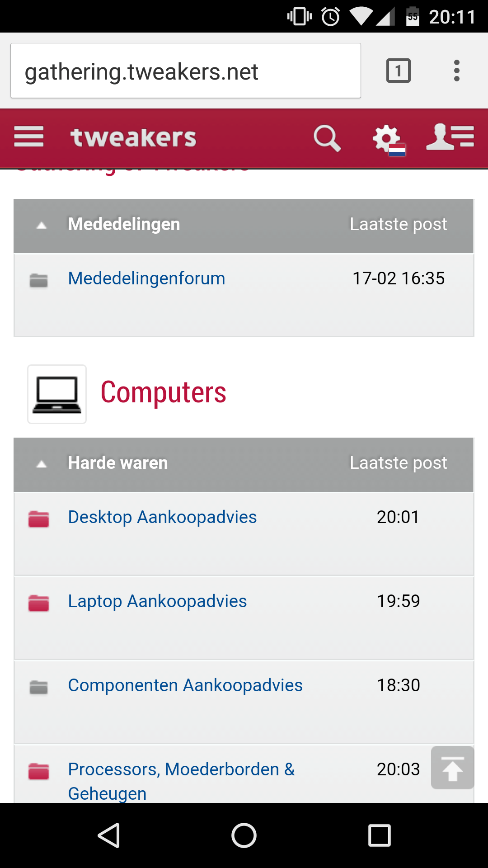Tap the scroll-to-top arrow button

[452, 768]
